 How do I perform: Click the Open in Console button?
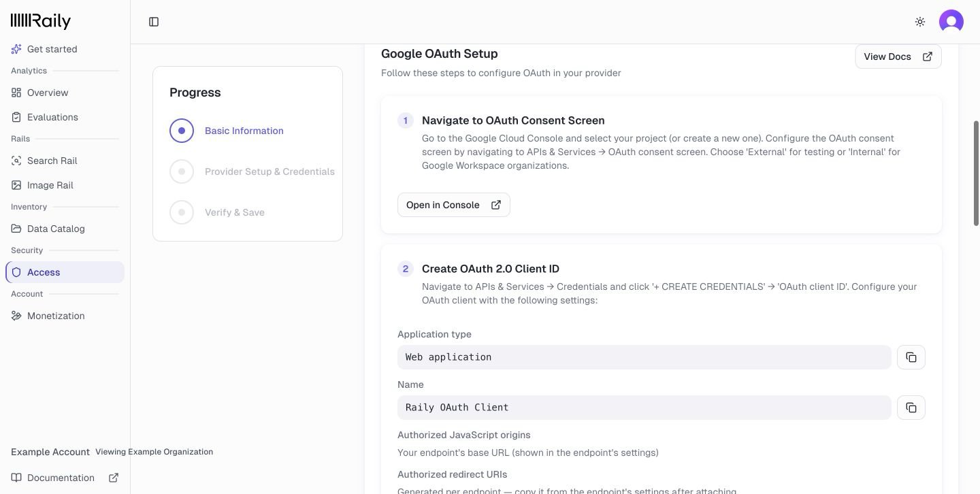(x=454, y=205)
